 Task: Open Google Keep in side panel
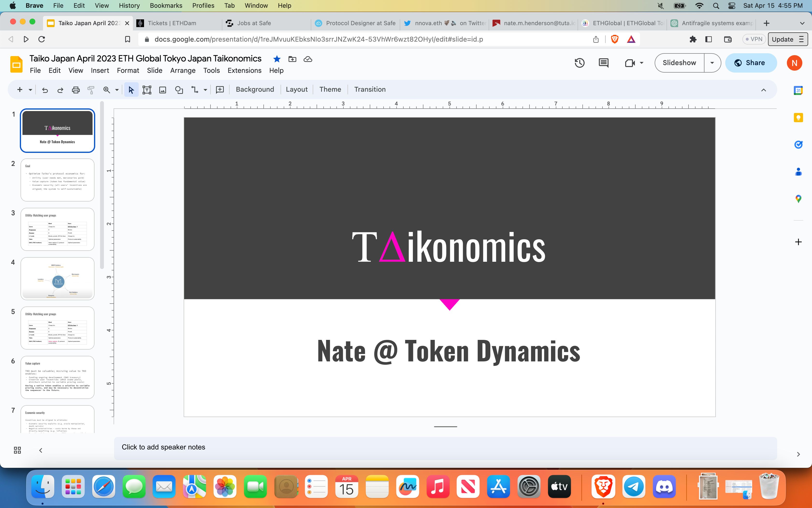798,118
